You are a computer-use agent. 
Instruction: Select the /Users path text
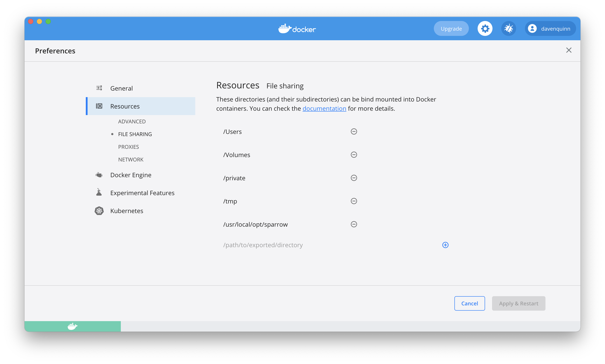coord(232,132)
